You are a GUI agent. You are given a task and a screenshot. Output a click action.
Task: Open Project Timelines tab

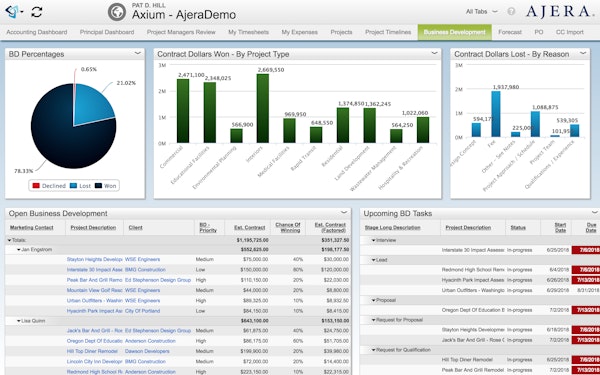pyautogui.click(x=388, y=32)
